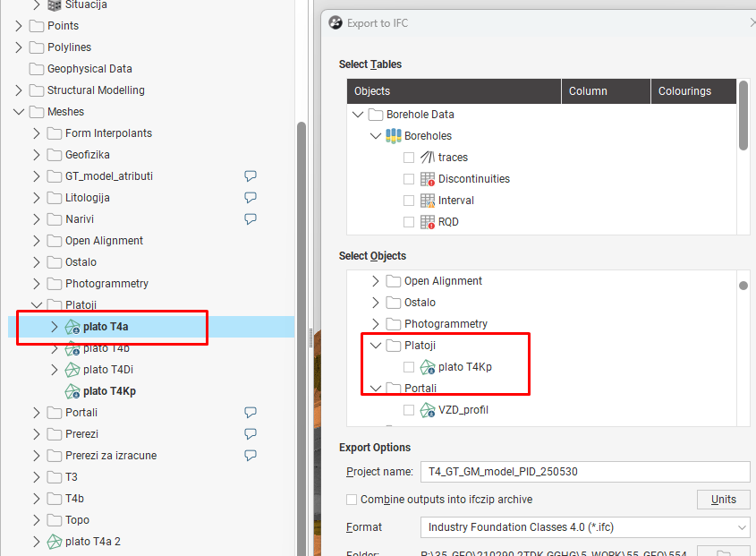
Task: Click the folder browse button
Action: [723, 552]
